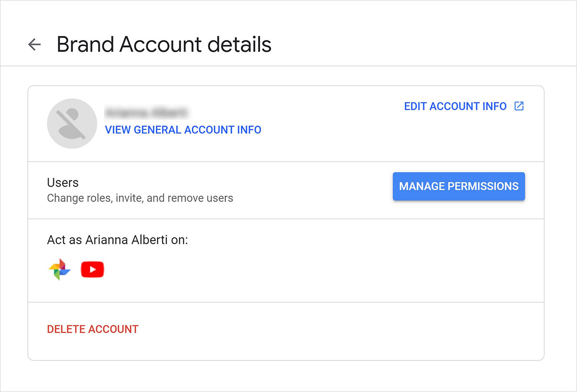Click the word 'EDIT' in the top-right link
Screen dimensions: 577x392
415,106
